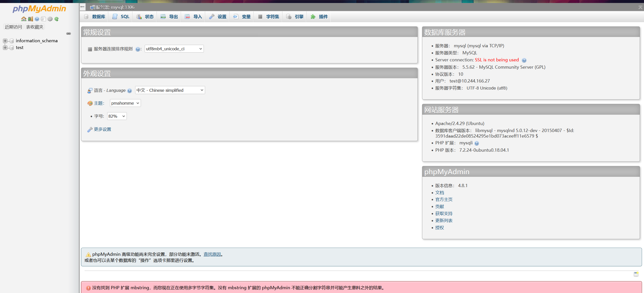Image resolution: width=644 pixels, height=293 pixels.
Task: Click the wrench icon by 更多设置
Action: [x=90, y=130]
